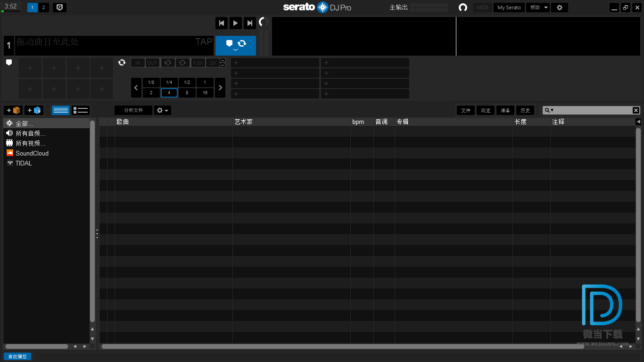This screenshot has height=362, width=644.
Task: Click the quantize Q icon
Action: 59,8
